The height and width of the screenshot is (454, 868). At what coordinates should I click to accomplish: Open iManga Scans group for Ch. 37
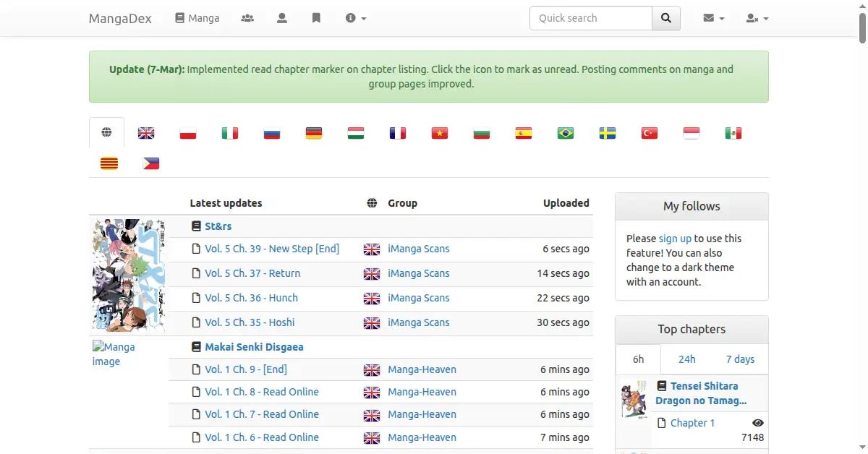419,273
